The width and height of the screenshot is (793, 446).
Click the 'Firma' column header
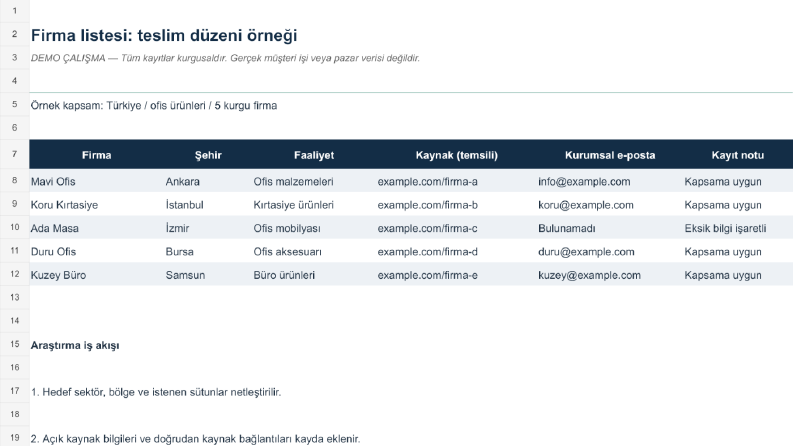point(97,155)
